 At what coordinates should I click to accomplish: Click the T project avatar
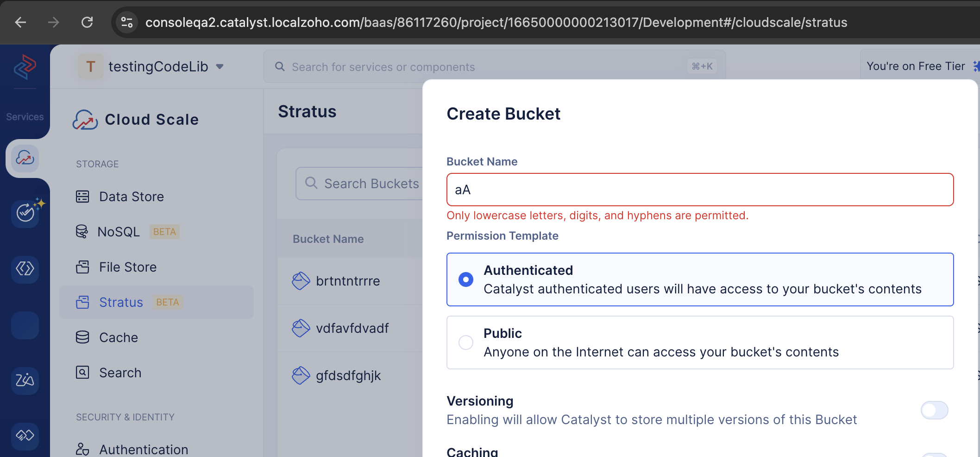91,66
